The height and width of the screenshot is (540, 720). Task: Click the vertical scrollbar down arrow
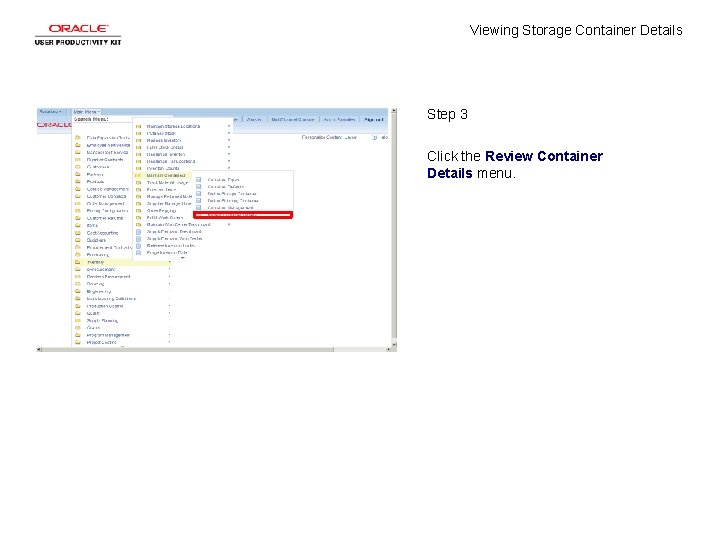[394, 344]
